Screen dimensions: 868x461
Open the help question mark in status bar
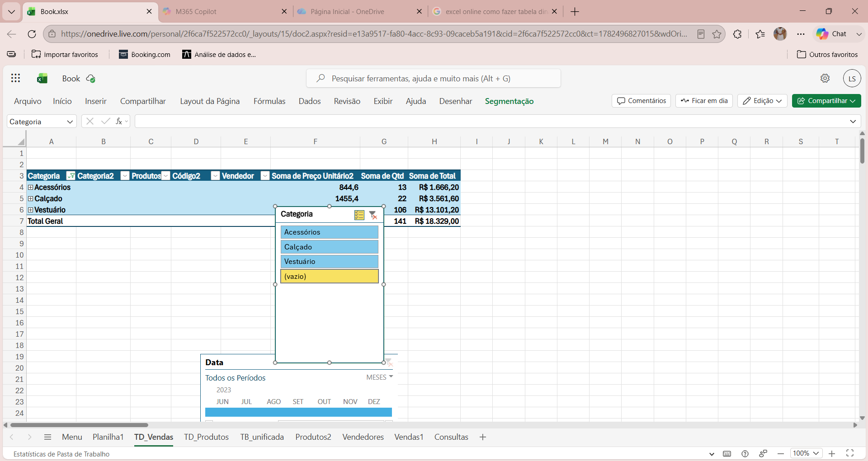click(745, 454)
